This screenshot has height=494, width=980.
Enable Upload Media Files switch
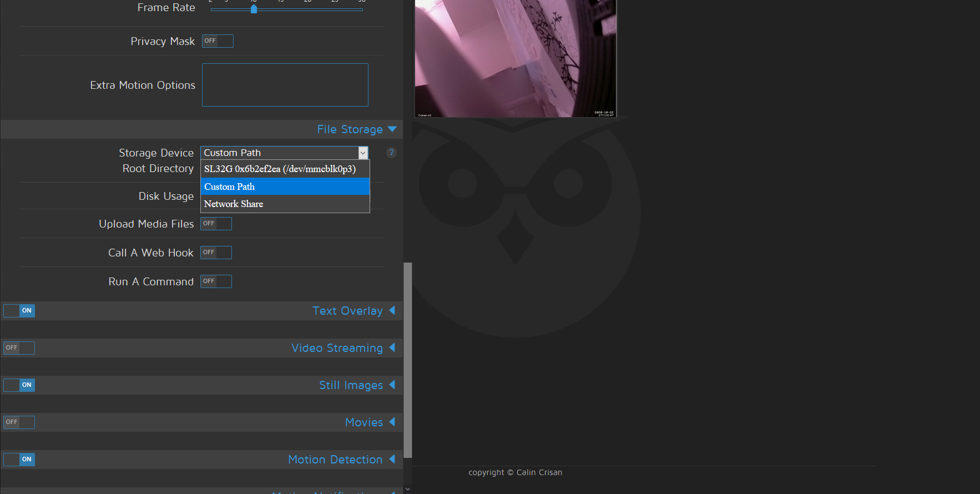(x=216, y=224)
